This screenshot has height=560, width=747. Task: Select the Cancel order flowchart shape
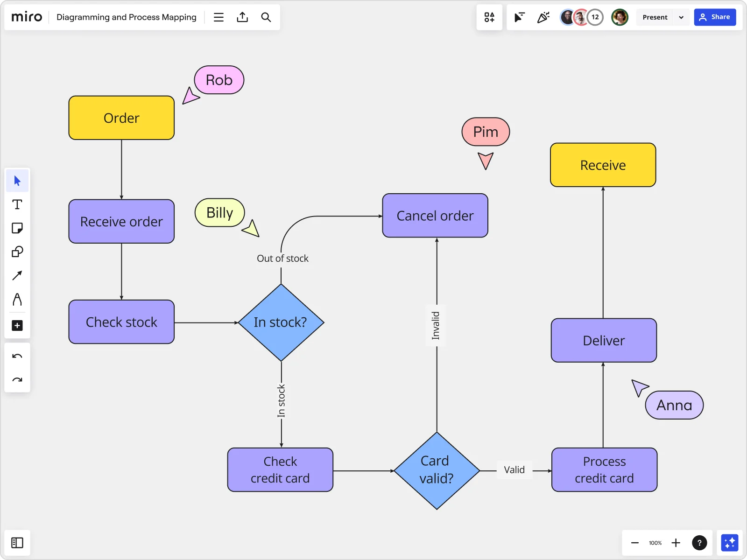435,216
